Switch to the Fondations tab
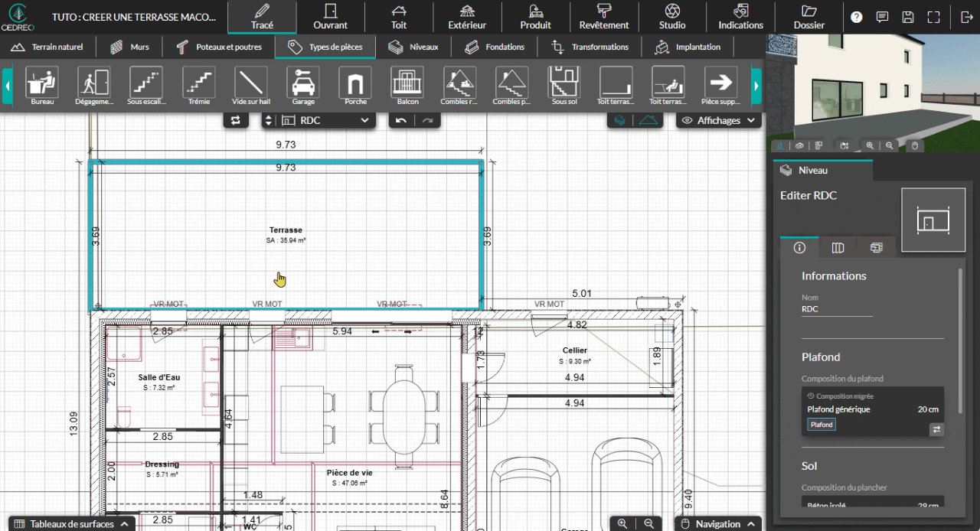The width and height of the screenshot is (980, 531). coord(495,47)
